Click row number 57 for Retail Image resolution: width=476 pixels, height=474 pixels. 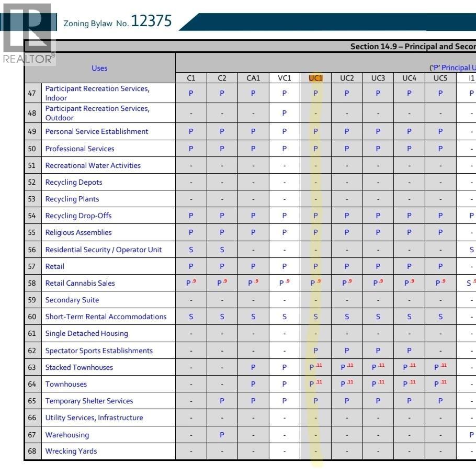(32, 266)
